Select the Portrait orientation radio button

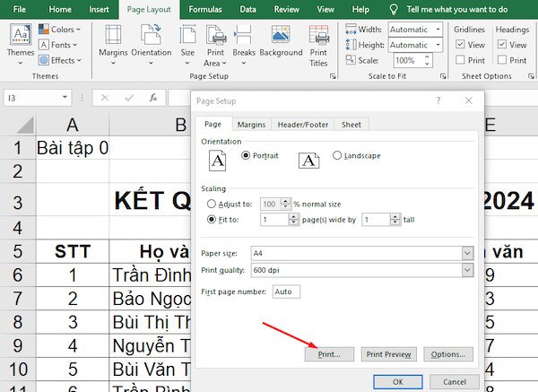(246, 155)
